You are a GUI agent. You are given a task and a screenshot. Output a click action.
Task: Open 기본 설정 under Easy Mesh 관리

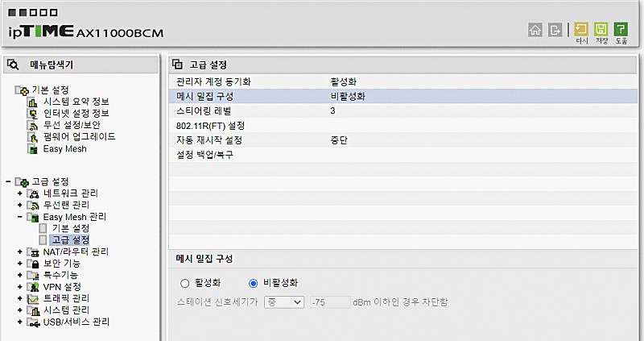click(x=70, y=228)
